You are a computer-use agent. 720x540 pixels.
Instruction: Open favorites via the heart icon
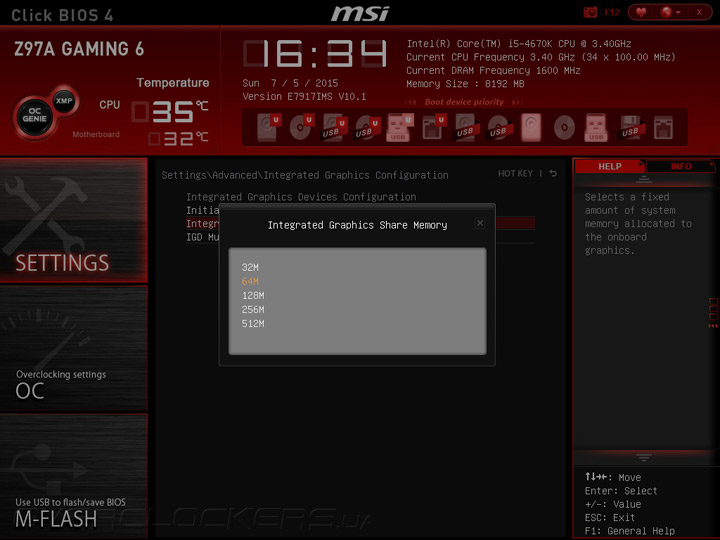click(641, 12)
